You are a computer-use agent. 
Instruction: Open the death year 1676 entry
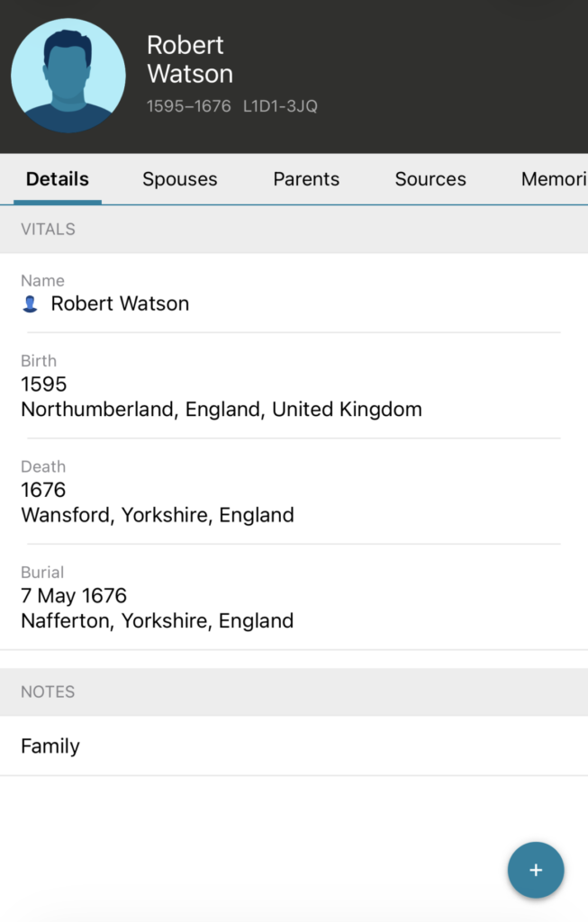click(44, 490)
